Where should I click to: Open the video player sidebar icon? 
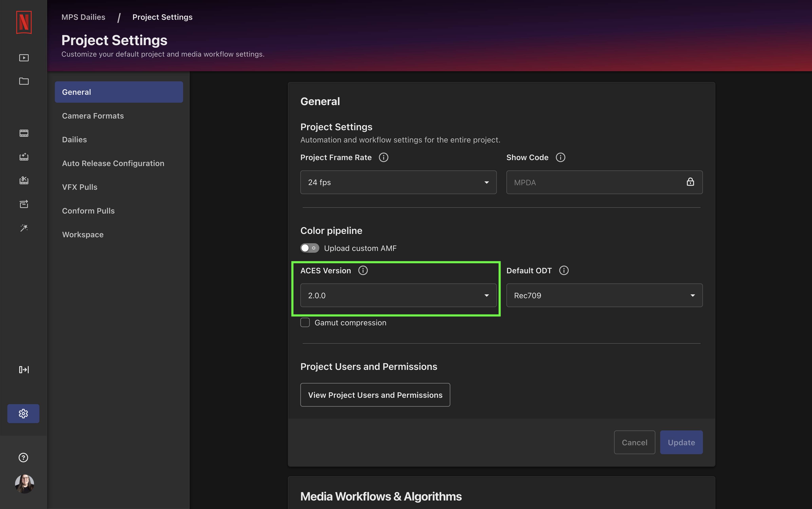tap(24, 58)
